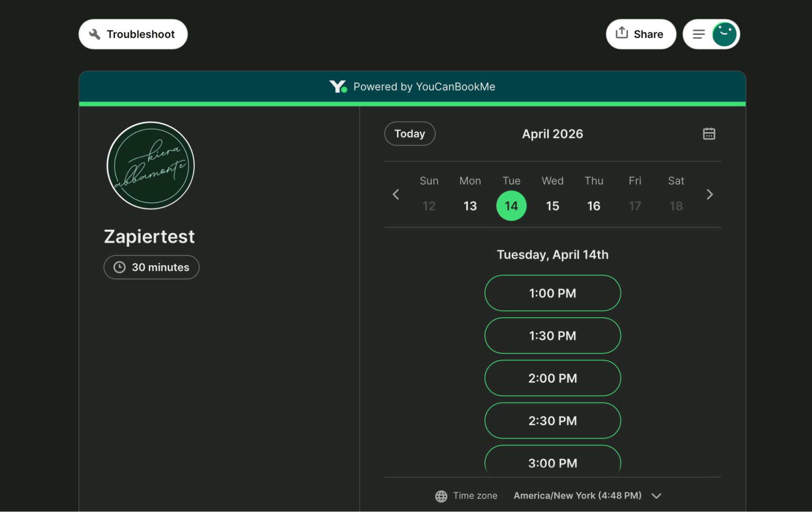Click the YouCanBookMe logo

(338, 86)
